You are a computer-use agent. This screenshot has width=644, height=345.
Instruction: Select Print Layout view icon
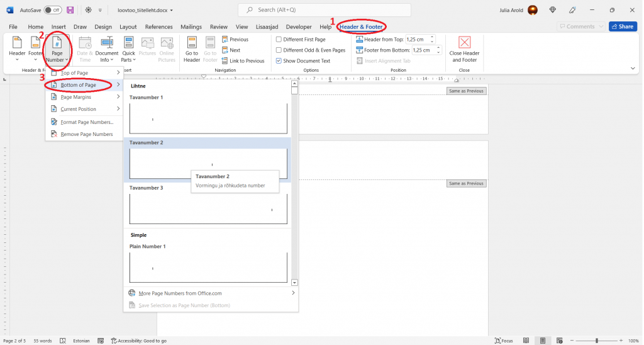tap(543, 341)
